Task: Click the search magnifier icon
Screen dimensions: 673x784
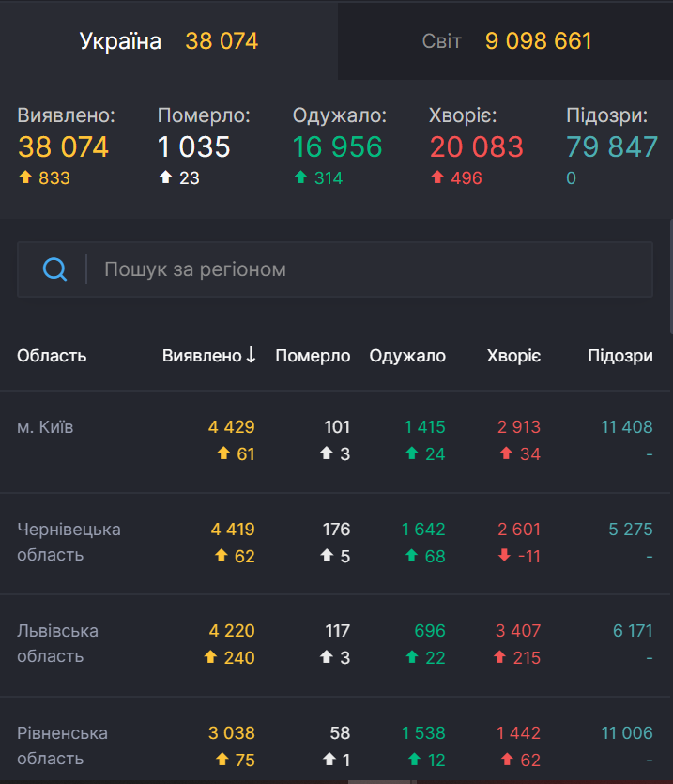Action: [x=54, y=269]
